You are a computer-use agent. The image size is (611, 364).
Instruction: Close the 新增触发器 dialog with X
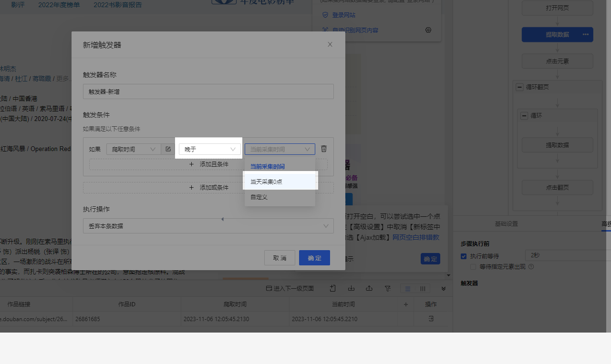(330, 44)
